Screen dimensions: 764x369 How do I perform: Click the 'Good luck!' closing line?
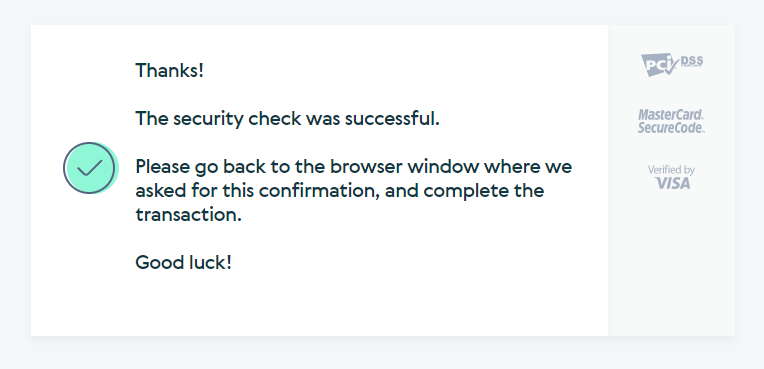pyautogui.click(x=183, y=263)
